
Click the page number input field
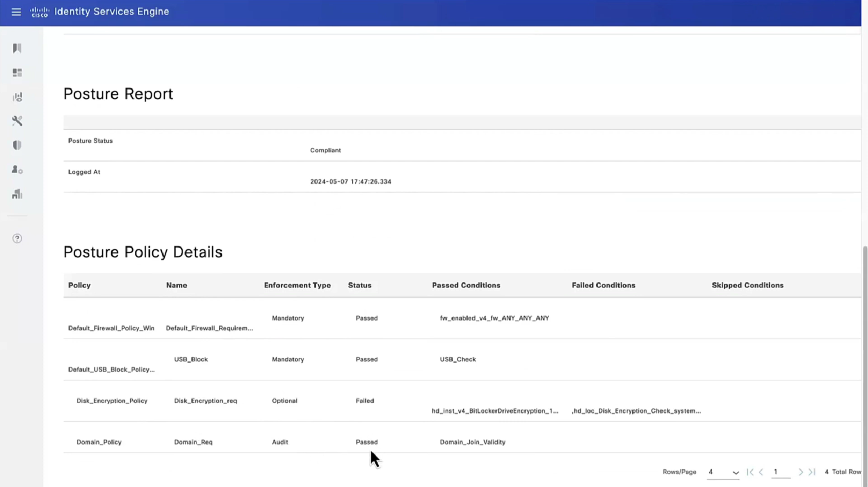[x=781, y=472]
